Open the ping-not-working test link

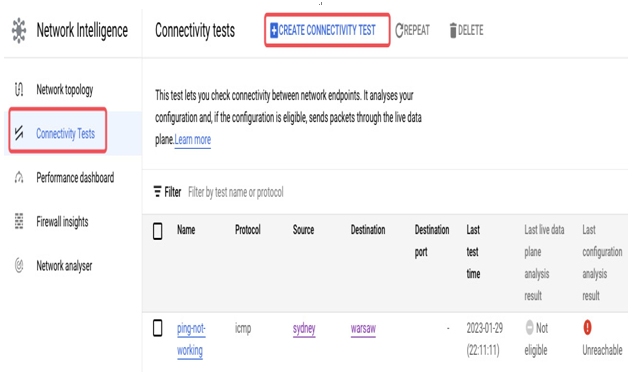click(x=191, y=339)
